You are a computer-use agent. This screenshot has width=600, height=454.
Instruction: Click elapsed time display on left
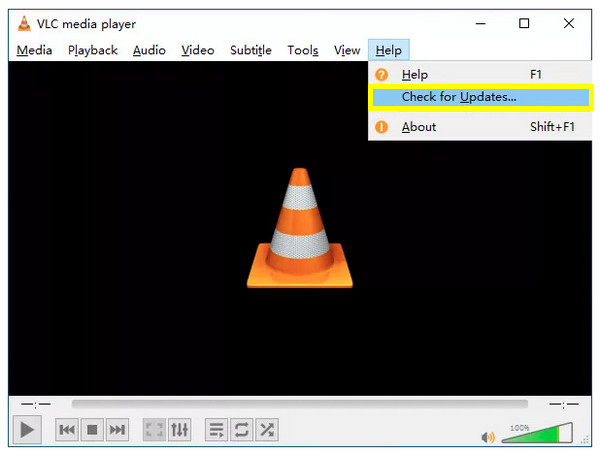36,404
